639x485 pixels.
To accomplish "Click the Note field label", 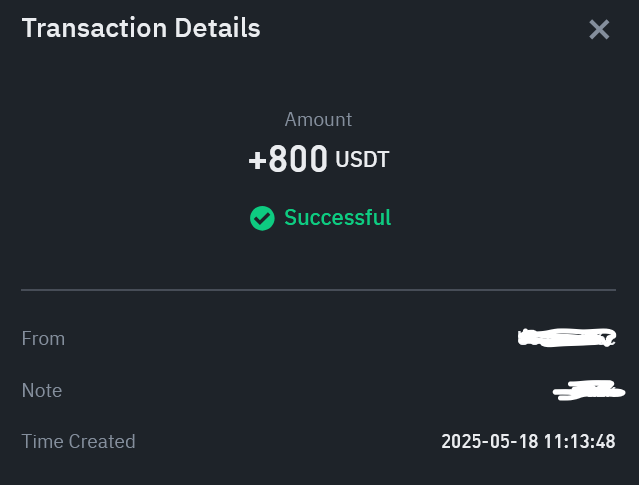I will click(41, 390).
